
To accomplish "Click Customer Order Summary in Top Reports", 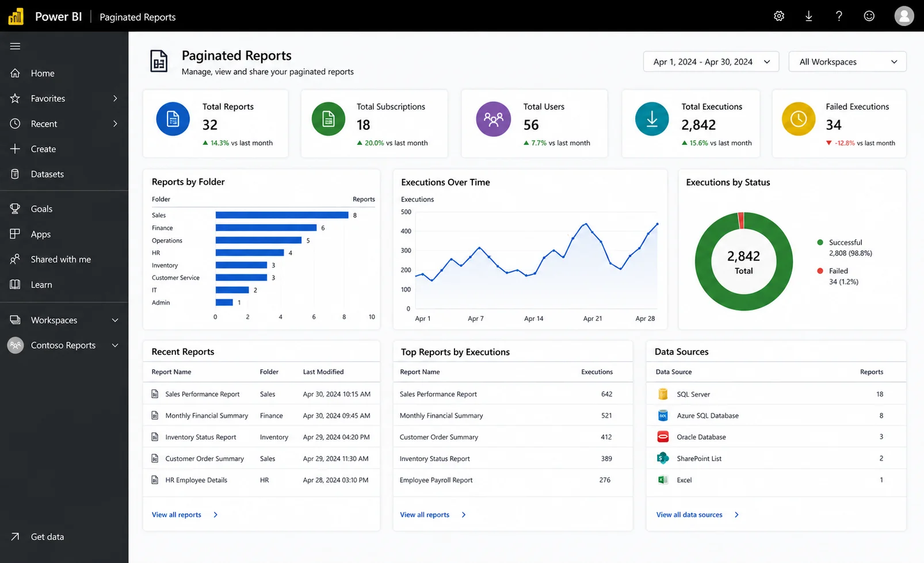I will pos(439,437).
